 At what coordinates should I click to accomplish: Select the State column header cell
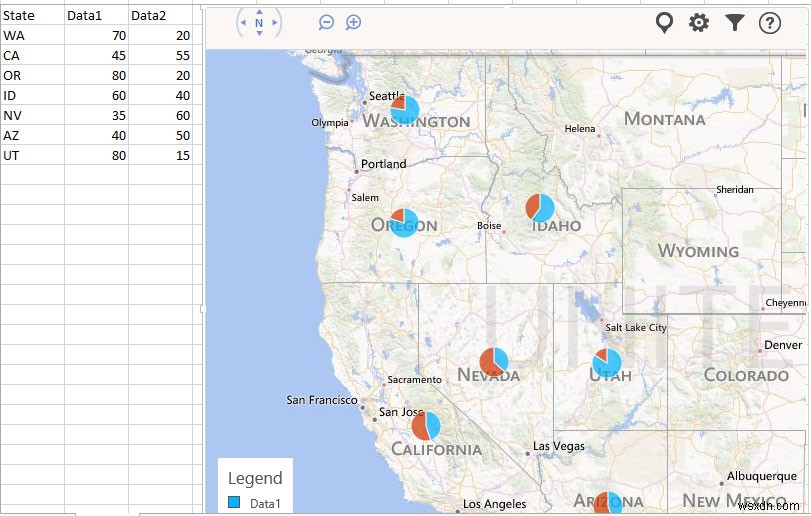pyautogui.click(x=32, y=15)
